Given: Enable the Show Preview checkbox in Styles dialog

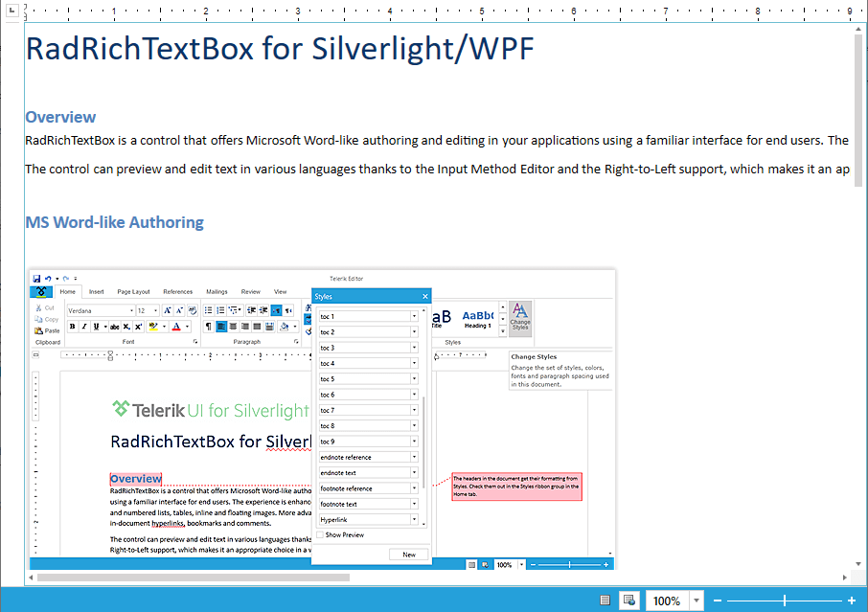Looking at the screenshot, I should point(321,535).
